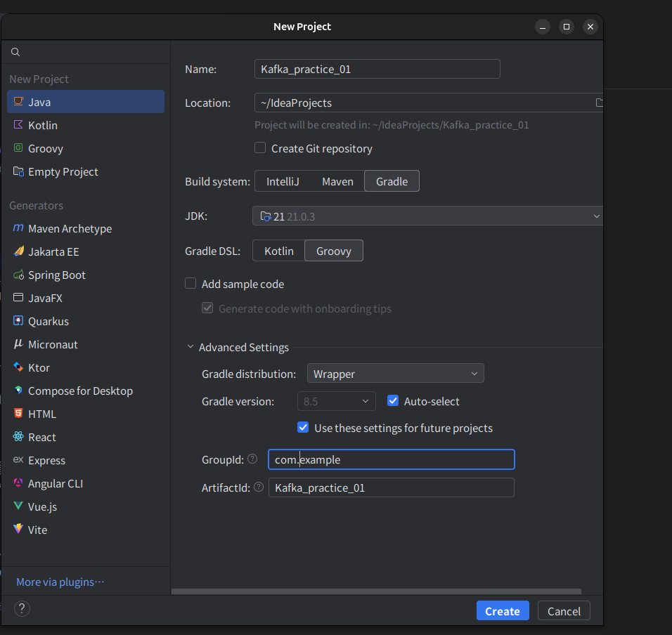Screen dimensions: 672x635
Task: Click the horizontal scrollbar at dialog bottom
Action: click(376, 591)
